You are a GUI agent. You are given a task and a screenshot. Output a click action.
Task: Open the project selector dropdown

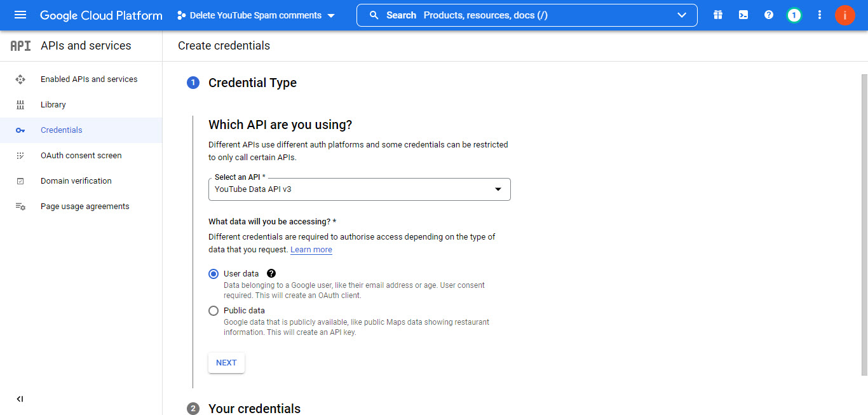pyautogui.click(x=256, y=15)
